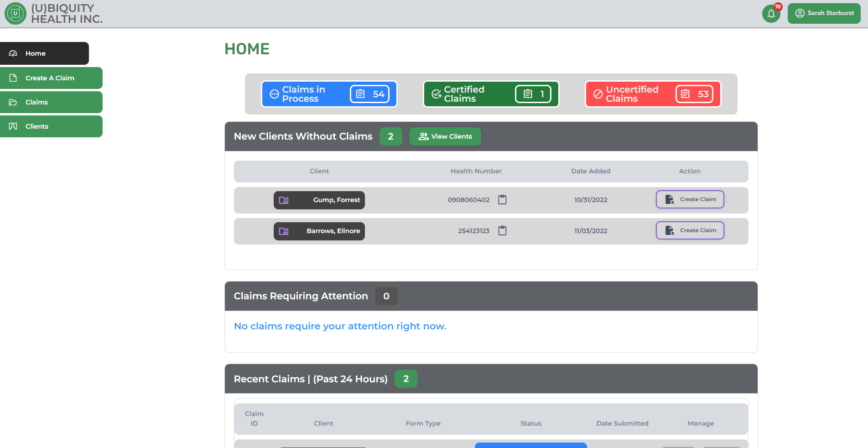
Task: Click the Certified Claims count badge
Action: pyautogui.click(x=533, y=94)
